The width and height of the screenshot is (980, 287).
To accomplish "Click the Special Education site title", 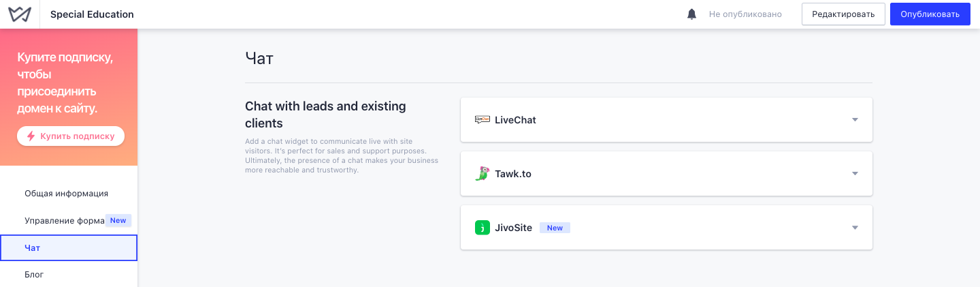I will pos(92,14).
